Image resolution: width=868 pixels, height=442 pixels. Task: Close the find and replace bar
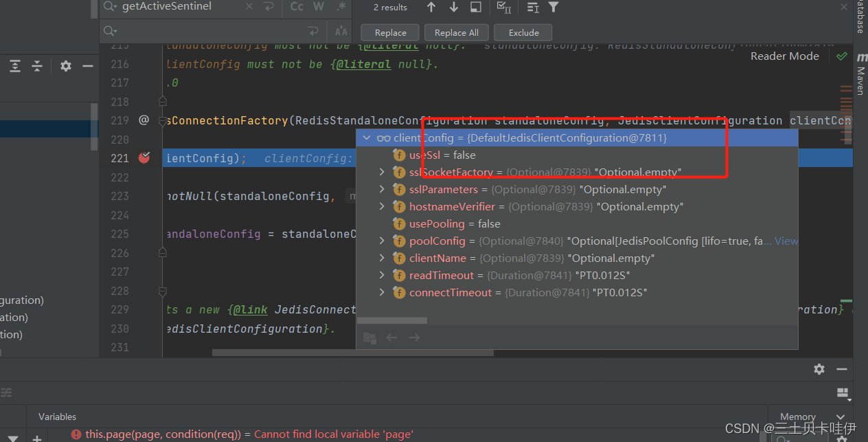[844, 6]
